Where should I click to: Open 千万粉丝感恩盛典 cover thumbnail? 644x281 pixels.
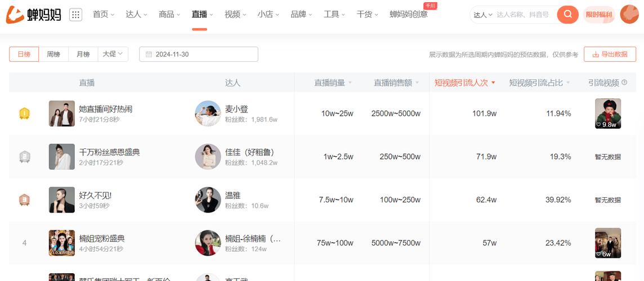(x=61, y=157)
